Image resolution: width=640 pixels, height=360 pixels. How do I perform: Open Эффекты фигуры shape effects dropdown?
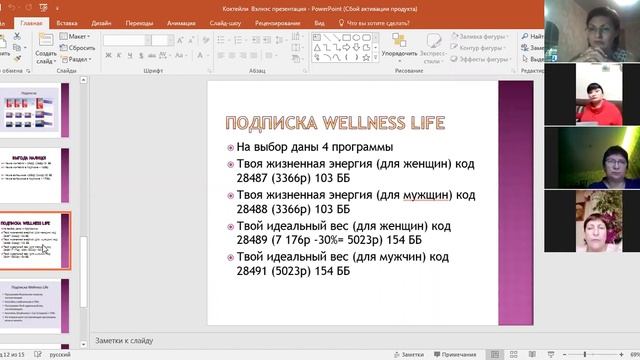tap(481, 59)
